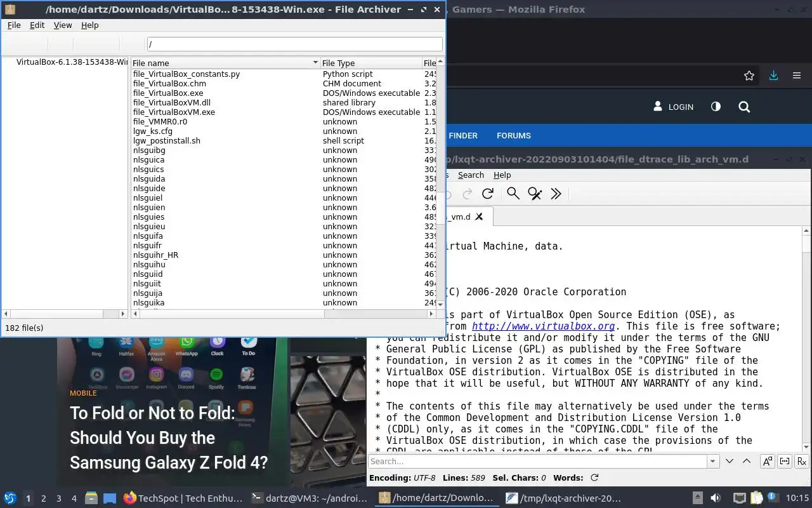Click tree panel horizontal scrollbar left arrow
Screen dimensions: 812x508
[x=6, y=314]
